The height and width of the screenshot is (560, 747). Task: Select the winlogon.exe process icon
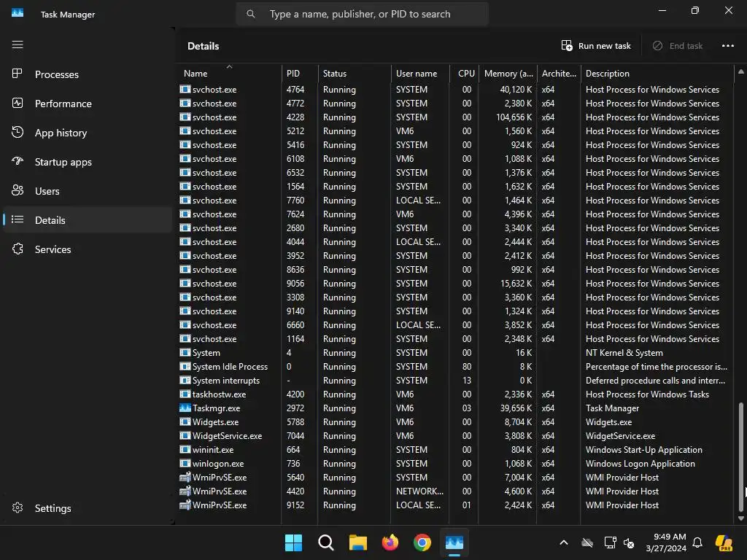(x=185, y=463)
